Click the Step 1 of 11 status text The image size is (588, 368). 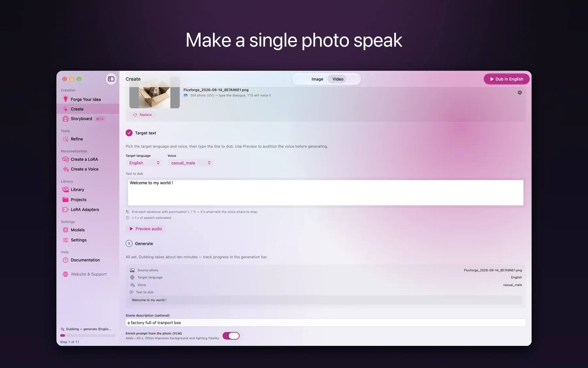(70, 342)
